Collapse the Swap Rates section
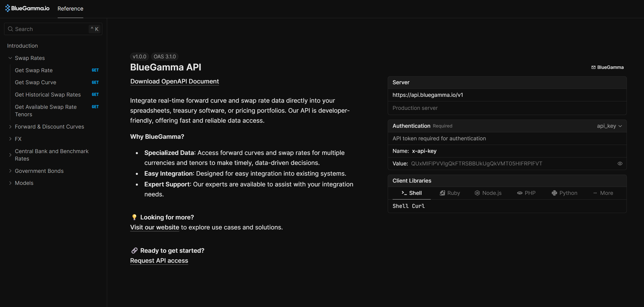Screen dimensions: 644x307 click(x=10, y=58)
